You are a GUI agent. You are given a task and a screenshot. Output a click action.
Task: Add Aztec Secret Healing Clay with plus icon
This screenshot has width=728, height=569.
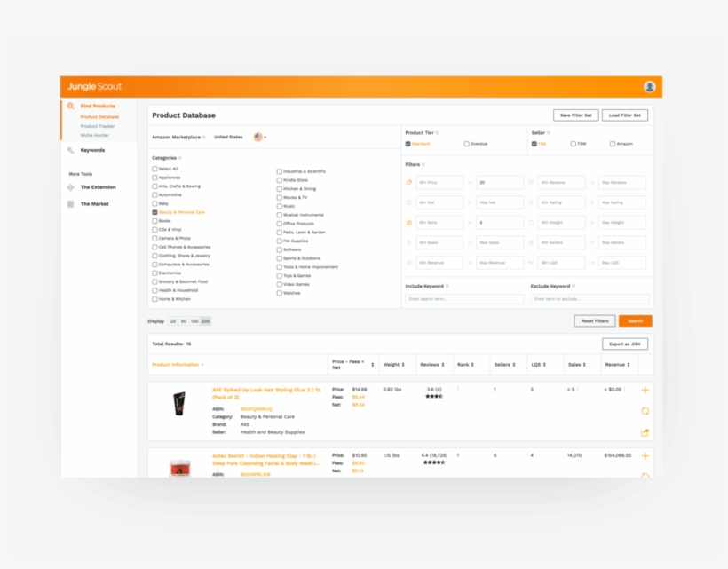(x=645, y=455)
